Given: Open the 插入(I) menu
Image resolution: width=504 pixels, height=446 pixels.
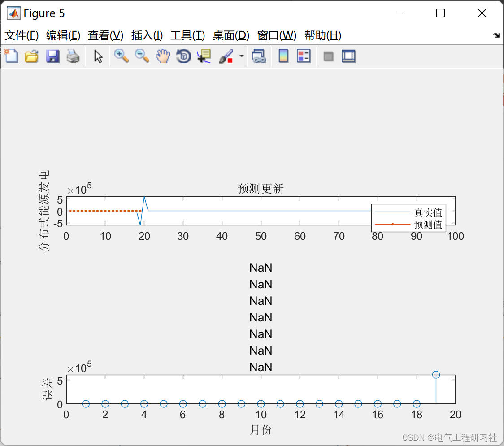Looking at the screenshot, I should [147, 35].
